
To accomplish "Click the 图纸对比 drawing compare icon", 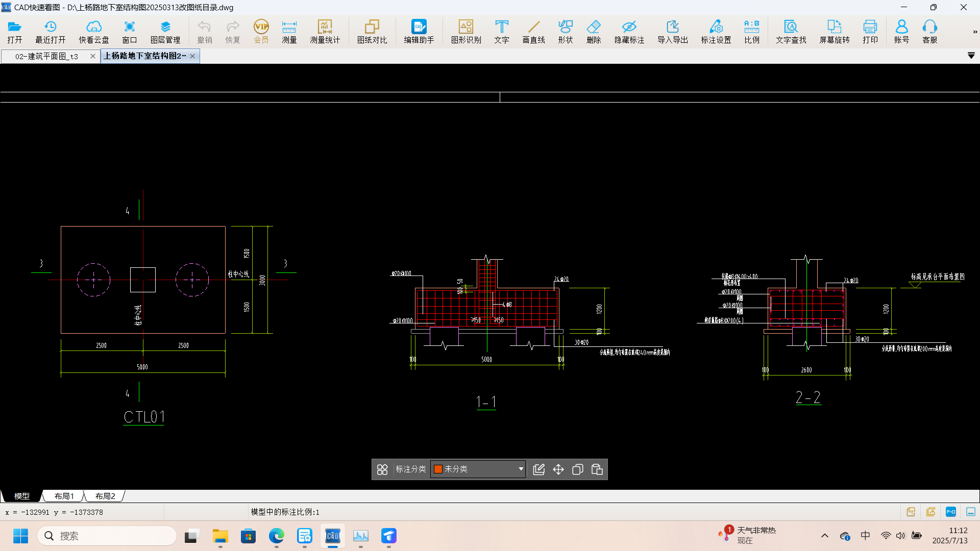I will point(372,32).
